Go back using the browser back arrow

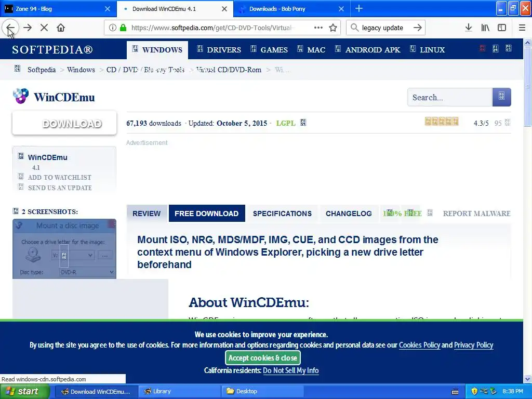pyautogui.click(x=10, y=28)
